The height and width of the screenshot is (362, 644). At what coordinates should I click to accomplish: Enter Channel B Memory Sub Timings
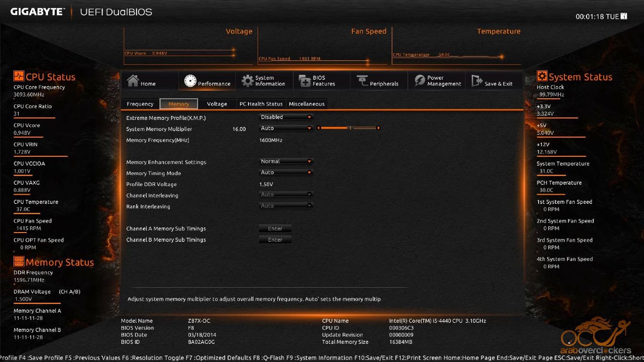[x=275, y=240]
